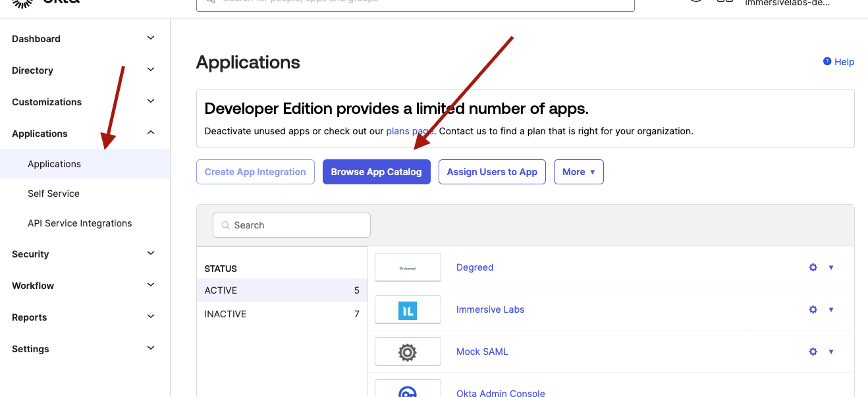Click the Assign Users to App button

click(x=492, y=172)
